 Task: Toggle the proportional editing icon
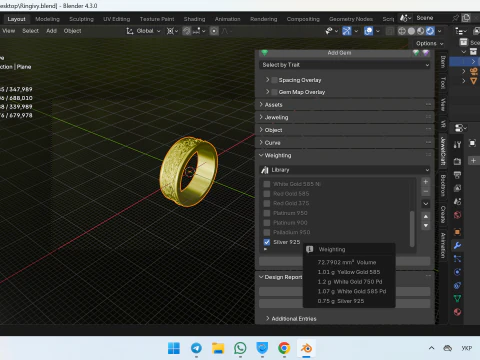tap(214, 31)
